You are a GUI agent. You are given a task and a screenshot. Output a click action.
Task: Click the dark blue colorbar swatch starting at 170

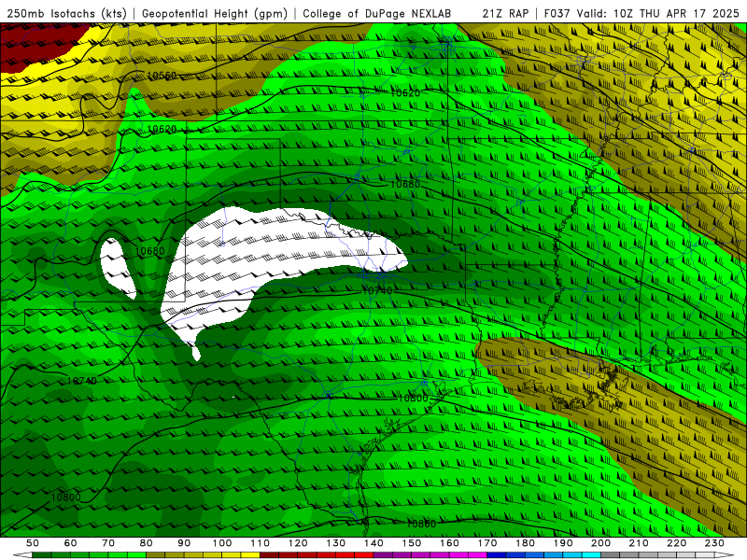pos(497,555)
